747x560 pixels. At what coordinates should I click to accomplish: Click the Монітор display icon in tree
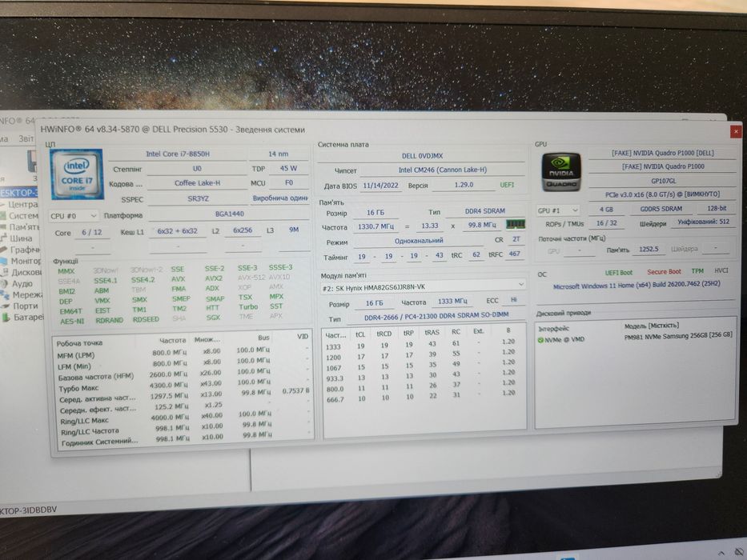click(x=4, y=262)
